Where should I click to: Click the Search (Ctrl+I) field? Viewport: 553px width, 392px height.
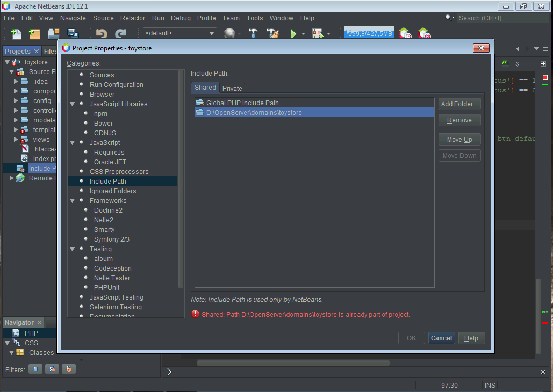(x=502, y=18)
